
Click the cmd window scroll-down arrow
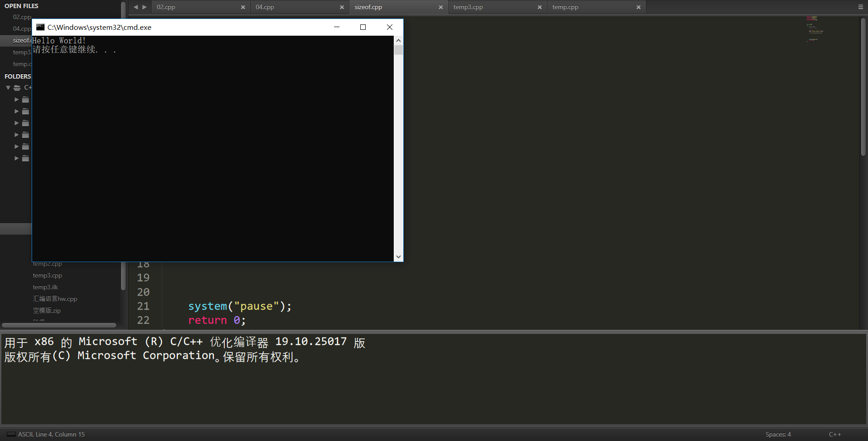pyautogui.click(x=398, y=257)
